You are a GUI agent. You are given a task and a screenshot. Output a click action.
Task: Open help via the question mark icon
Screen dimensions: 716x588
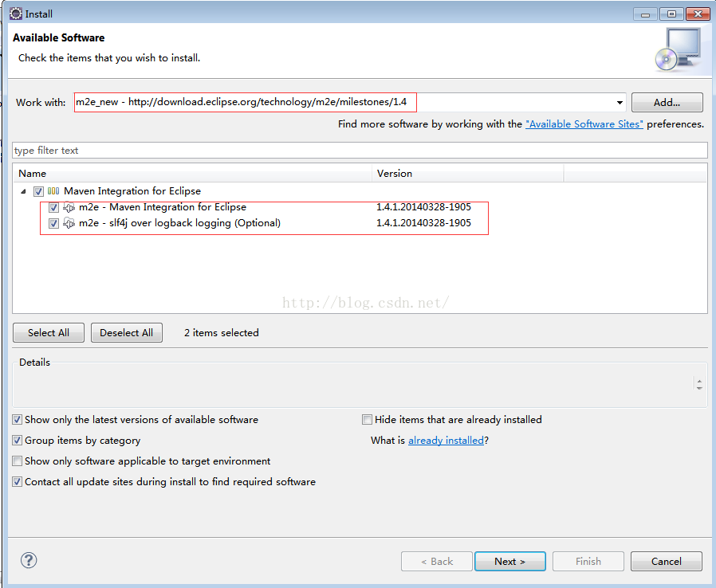point(29,561)
